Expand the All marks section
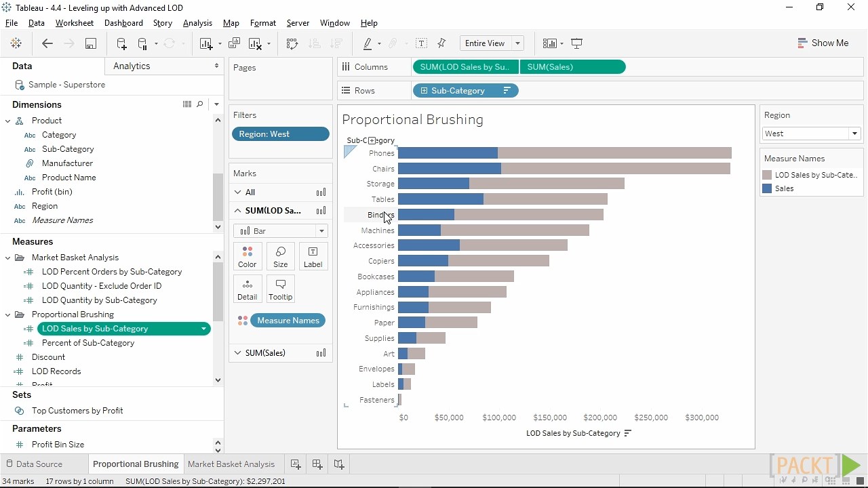The height and width of the screenshot is (488, 868). [x=237, y=192]
